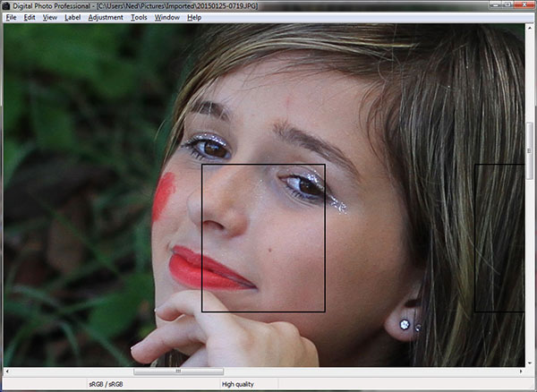Click the down arrow of the vertical scrollbar
The image size is (537, 392).
point(529,361)
